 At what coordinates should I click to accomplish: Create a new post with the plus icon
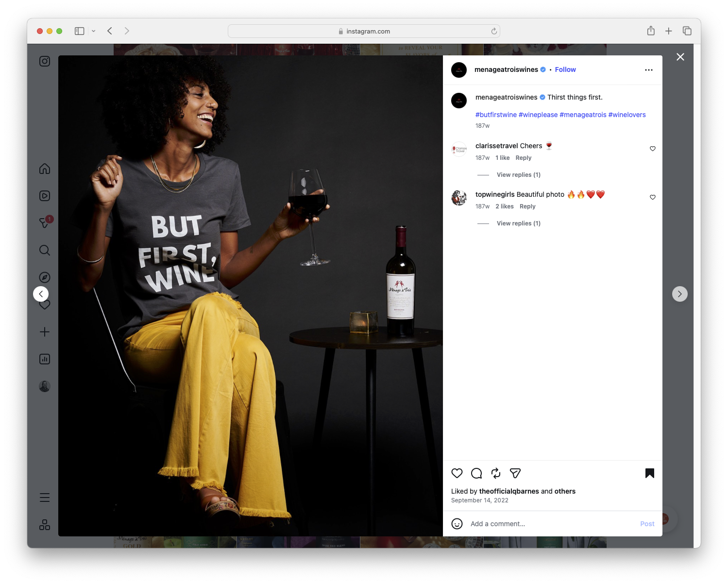pos(44,331)
